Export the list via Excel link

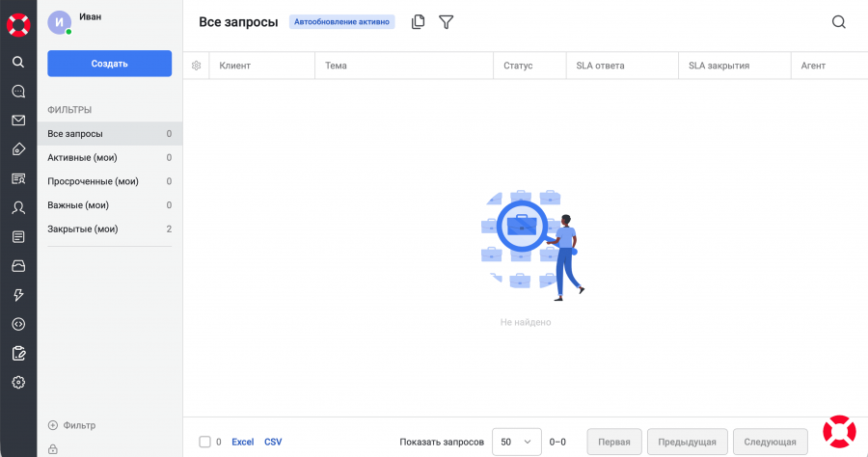click(x=242, y=442)
